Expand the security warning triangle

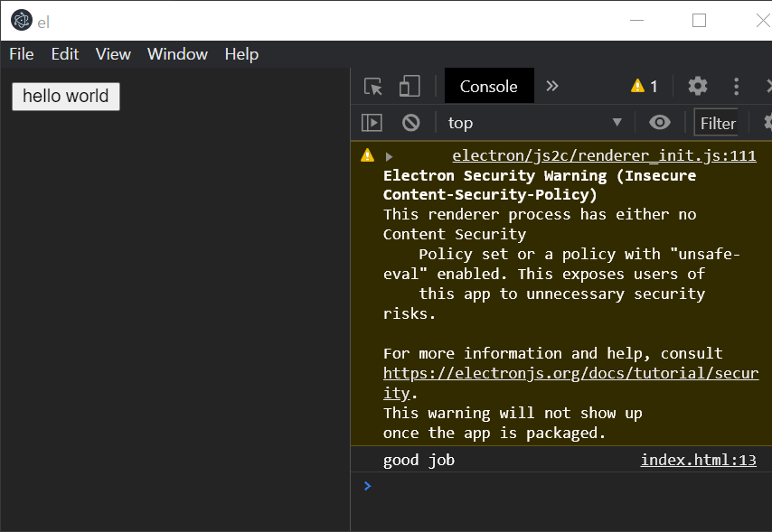389,157
